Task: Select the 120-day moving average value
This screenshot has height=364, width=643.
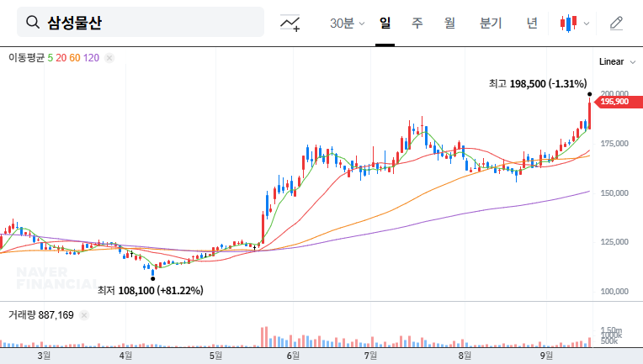Action: (91, 58)
